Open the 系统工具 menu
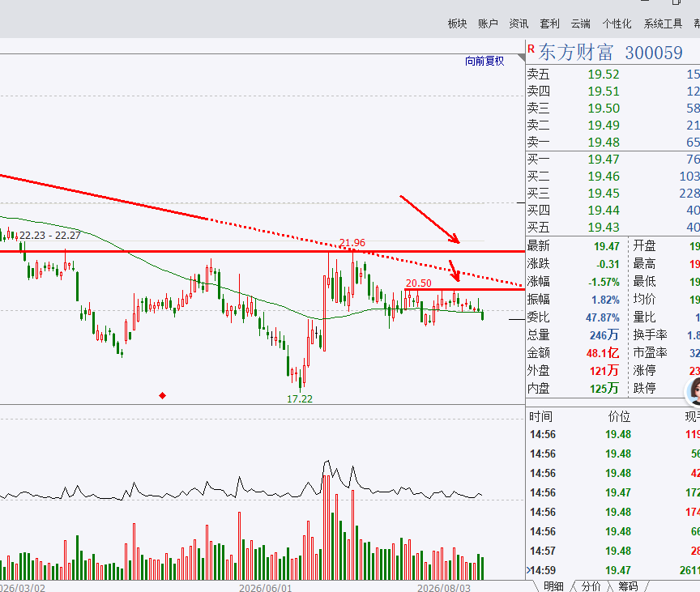This screenshot has height=592, width=700. pos(663,23)
